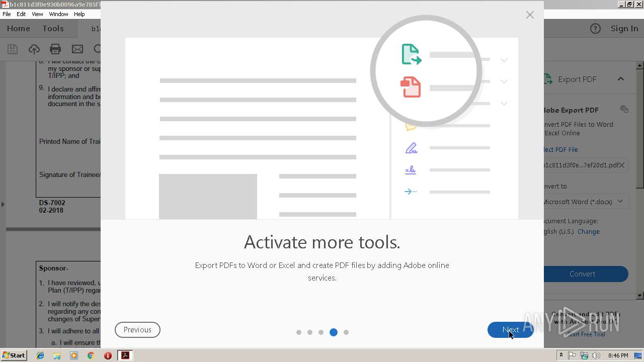Open the View menu
This screenshot has width=644, height=362.
[x=37, y=14]
